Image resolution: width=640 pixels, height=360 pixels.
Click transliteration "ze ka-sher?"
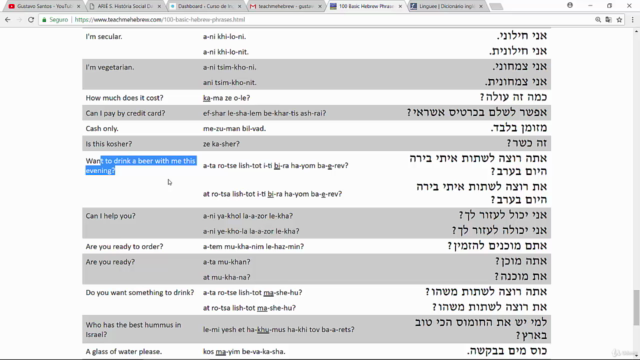(221, 144)
